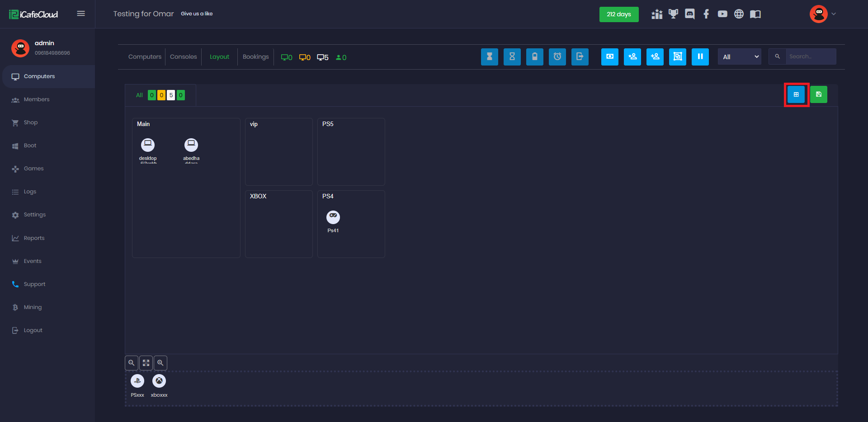
Task: Switch to the Bookings tab
Action: coord(255,57)
